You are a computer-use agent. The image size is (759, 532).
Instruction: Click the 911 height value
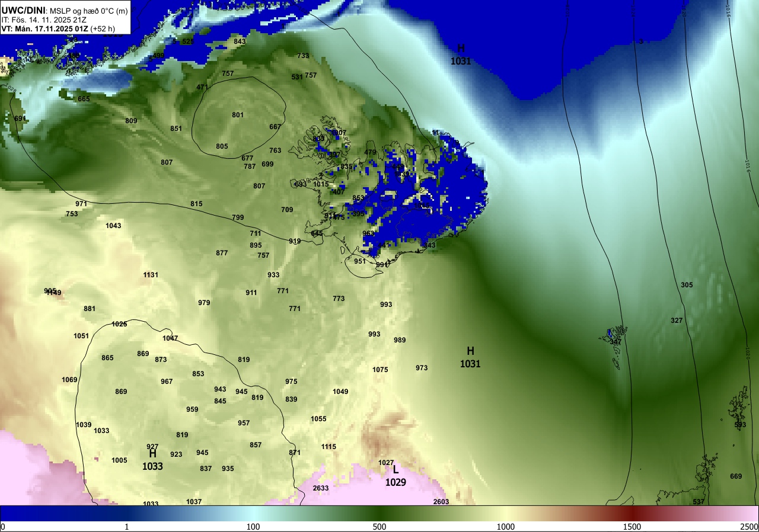click(251, 293)
